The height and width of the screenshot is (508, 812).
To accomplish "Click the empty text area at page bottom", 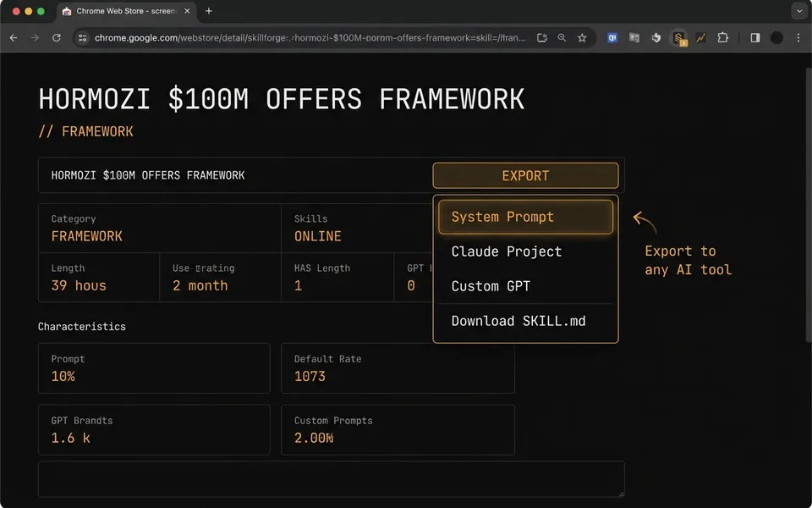I will pyautogui.click(x=331, y=479).
